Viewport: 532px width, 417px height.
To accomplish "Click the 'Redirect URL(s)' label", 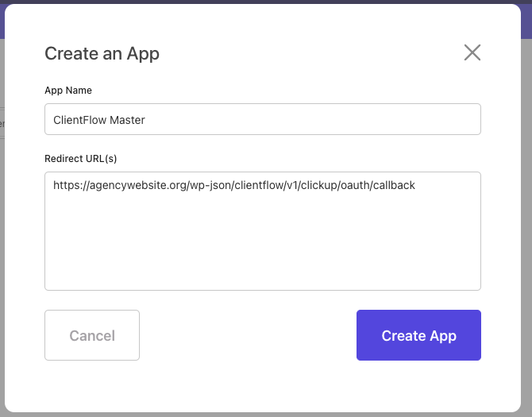I will point(81,158).
